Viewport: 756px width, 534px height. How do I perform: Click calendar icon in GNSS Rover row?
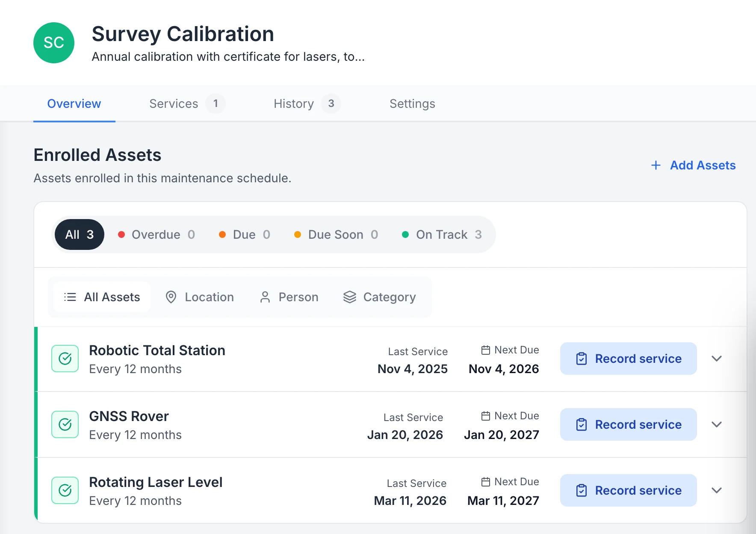point(486,416)
